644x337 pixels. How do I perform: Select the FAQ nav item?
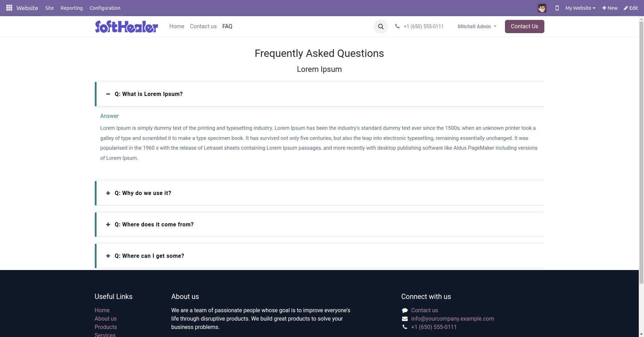point(227,27)
